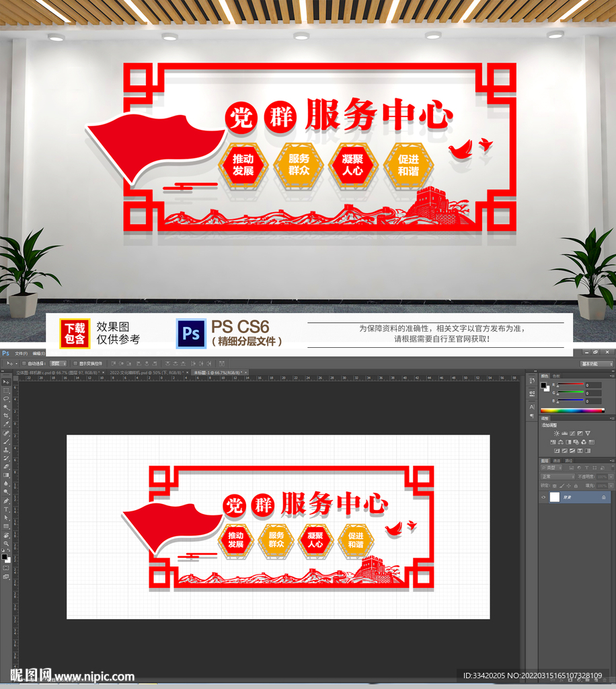Screen dimensions: 616x689
Task: Hide the Background layer with eye icon
Action: pos(543,497)
